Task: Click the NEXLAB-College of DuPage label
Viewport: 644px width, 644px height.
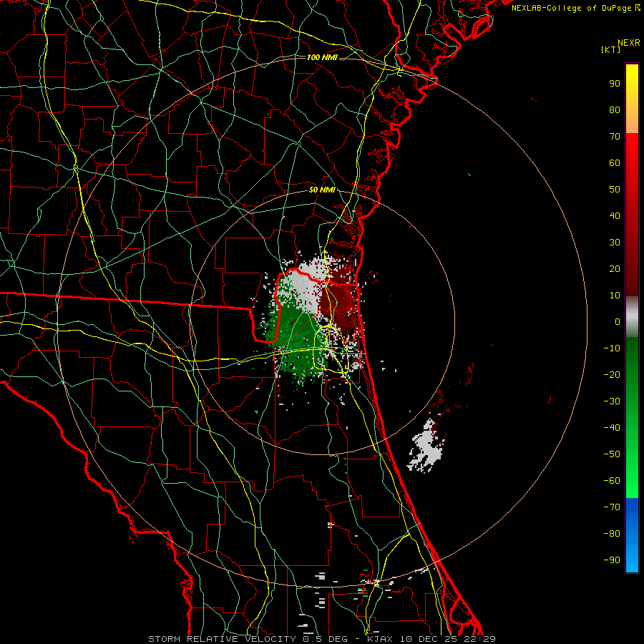Action: pyautogui.click(x=575, y=8)
